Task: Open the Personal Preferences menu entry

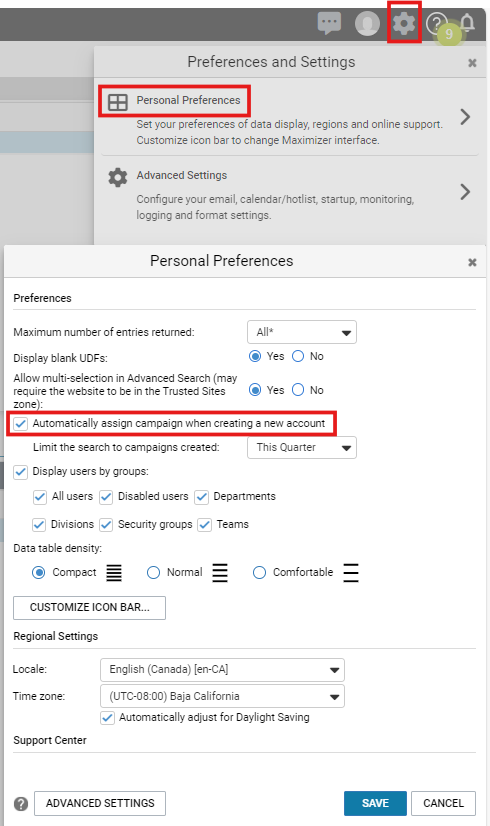Action: coord(290,119)
